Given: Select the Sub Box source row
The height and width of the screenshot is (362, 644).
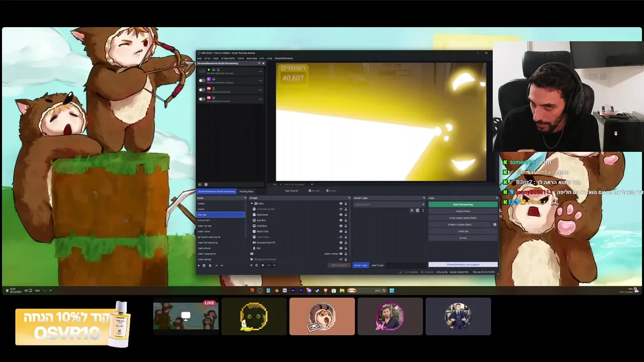Looking at the screenshot, I should coord(299,220).
